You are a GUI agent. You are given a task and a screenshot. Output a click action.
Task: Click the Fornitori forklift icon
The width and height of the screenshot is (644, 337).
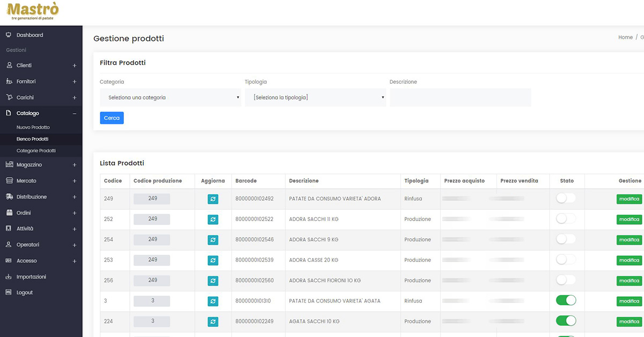[x=9, y=82]
